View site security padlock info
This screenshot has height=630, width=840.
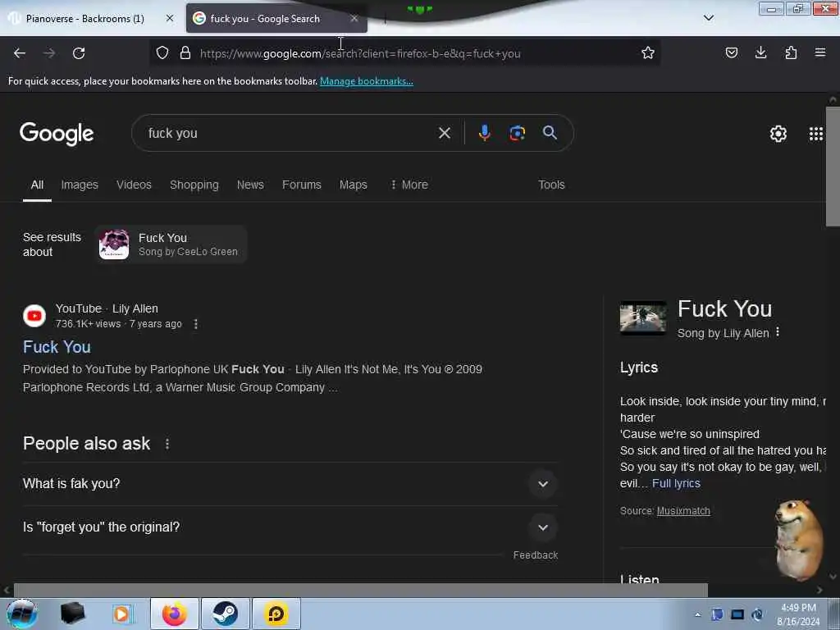185,52
